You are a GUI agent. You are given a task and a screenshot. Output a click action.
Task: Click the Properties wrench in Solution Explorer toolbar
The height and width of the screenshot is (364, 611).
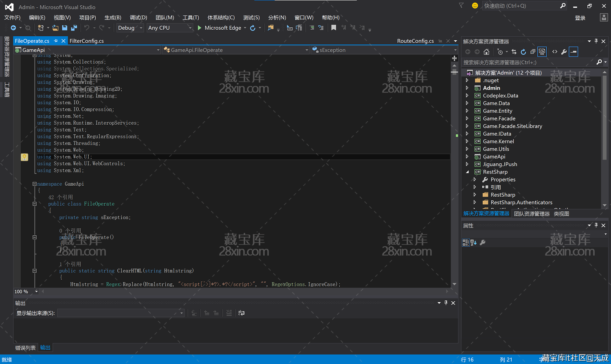coord(564,52)
